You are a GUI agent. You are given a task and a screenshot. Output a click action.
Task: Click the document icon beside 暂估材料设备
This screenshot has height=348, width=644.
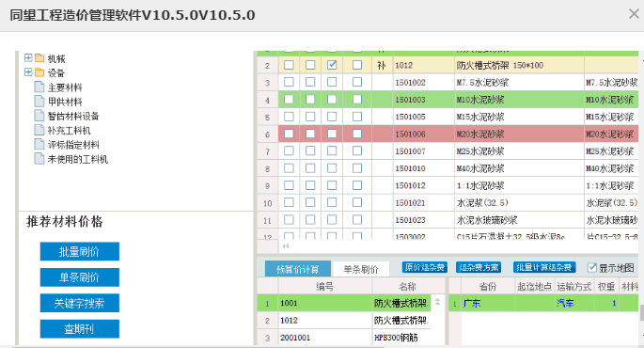coord(39,116)
